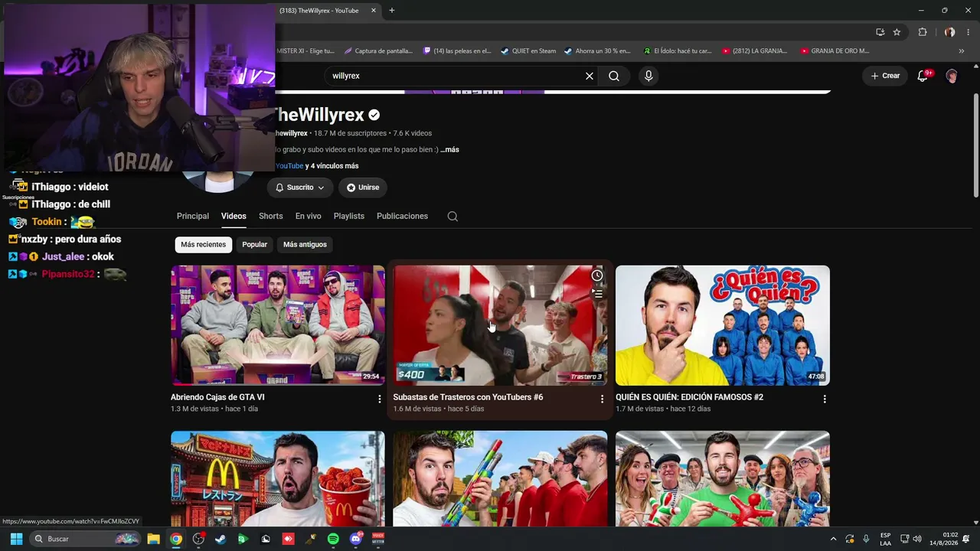Open bookmark Ahorra un 30 % en...
This screenshot has height=551, width=980.
click(x=597, y=51)
